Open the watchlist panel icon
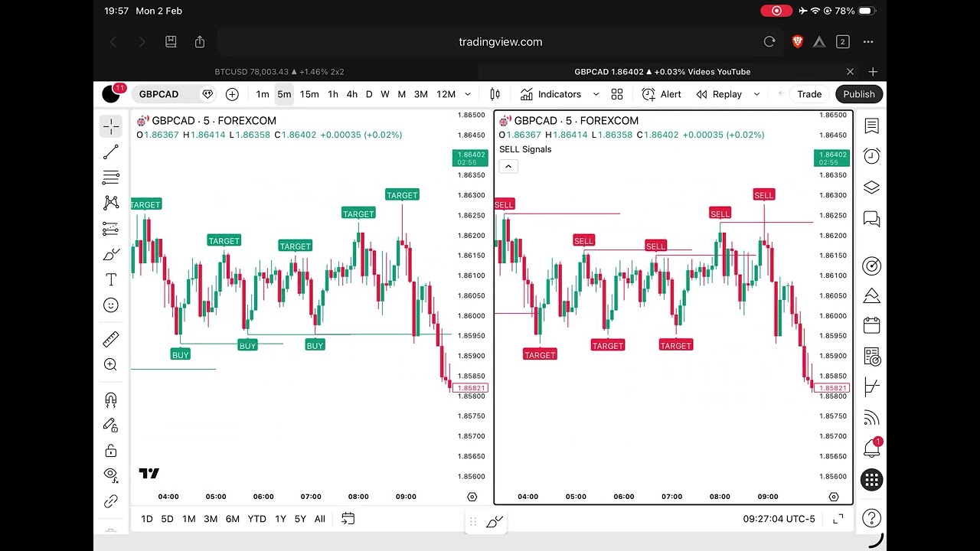The width and height of the screenshot is (980, 551). (871, 126)
